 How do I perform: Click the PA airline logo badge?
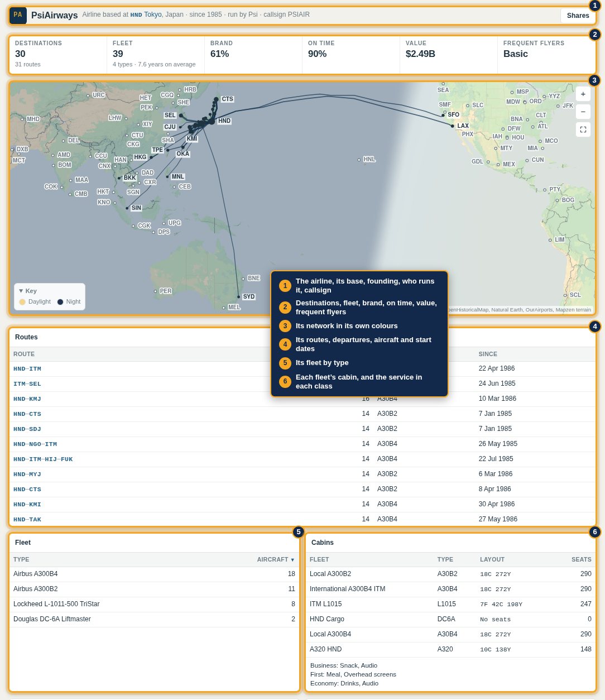click(x=18, y=15)
